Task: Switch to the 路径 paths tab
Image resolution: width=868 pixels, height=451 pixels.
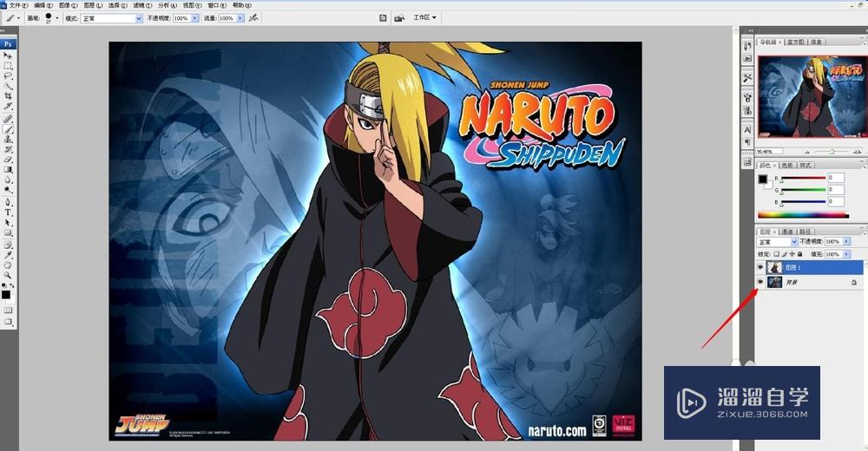Action: [806, 232]
